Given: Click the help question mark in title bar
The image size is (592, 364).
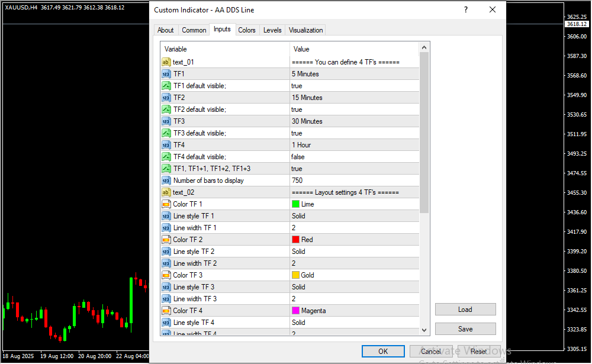Looking at the screenshot, I should tap(466, 10).
